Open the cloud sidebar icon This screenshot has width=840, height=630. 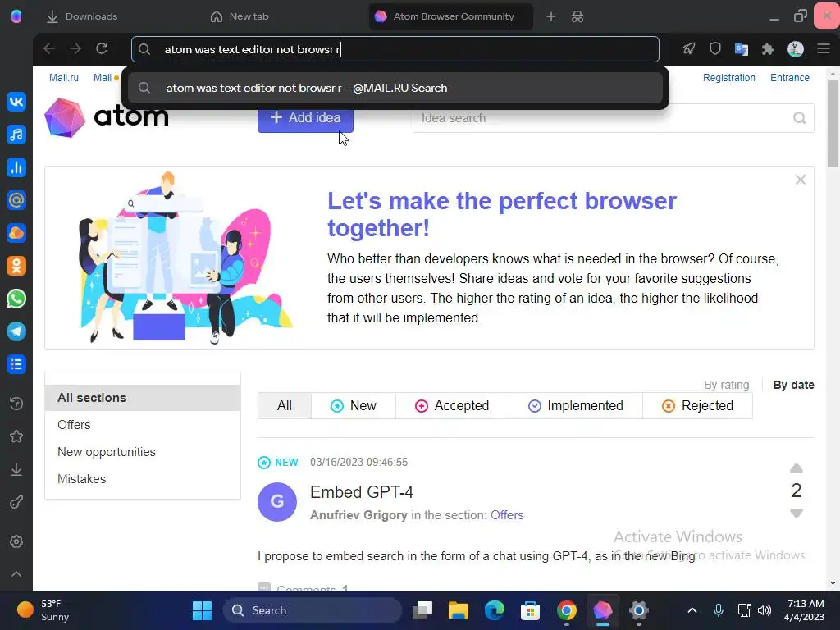coord(16,233)
